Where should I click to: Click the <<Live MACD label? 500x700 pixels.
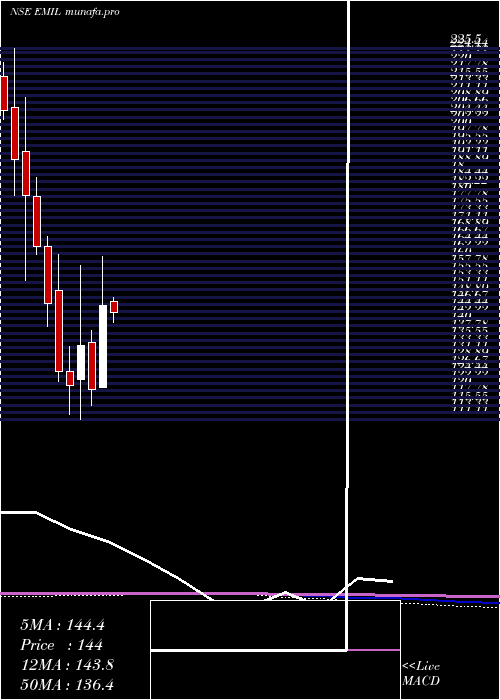(x=421, y=673)
